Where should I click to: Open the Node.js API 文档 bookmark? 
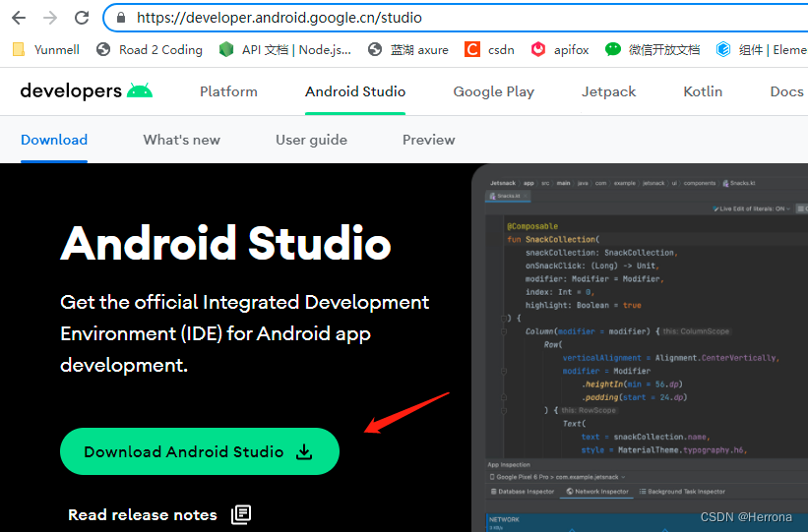[x=285, y=50]
